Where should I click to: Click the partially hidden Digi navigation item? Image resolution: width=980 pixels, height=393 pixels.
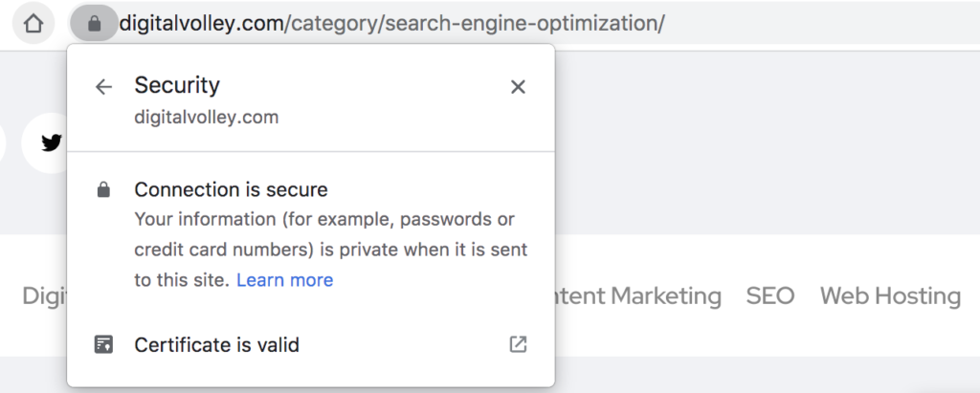(x=44, y=296)
